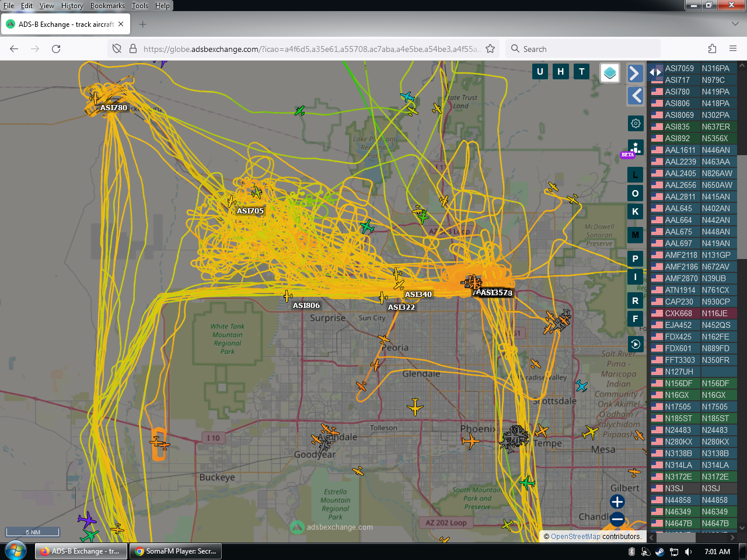Viewport: 747px width, 560px height.
Task: Toggle the H map button
Action: (x=561, y=72)
